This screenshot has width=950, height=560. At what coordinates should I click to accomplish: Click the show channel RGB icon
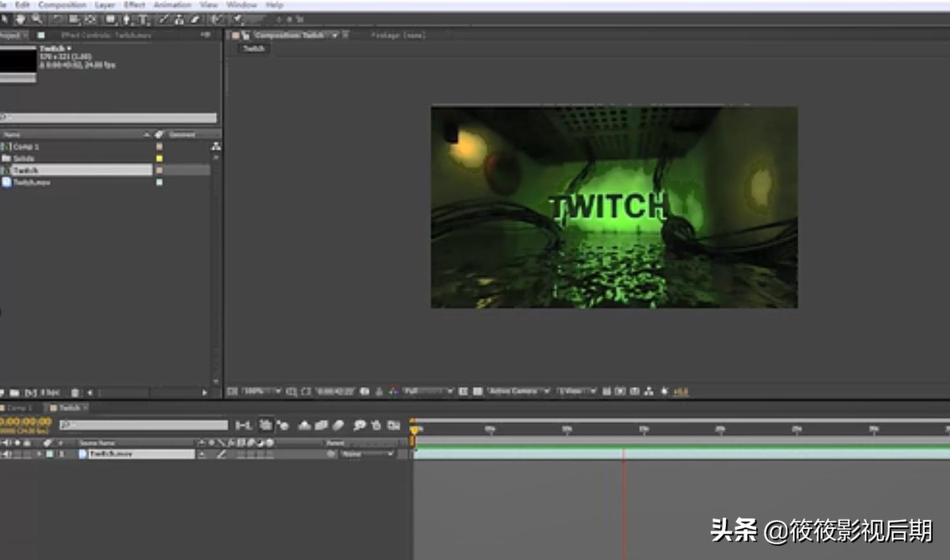point(393,391)
